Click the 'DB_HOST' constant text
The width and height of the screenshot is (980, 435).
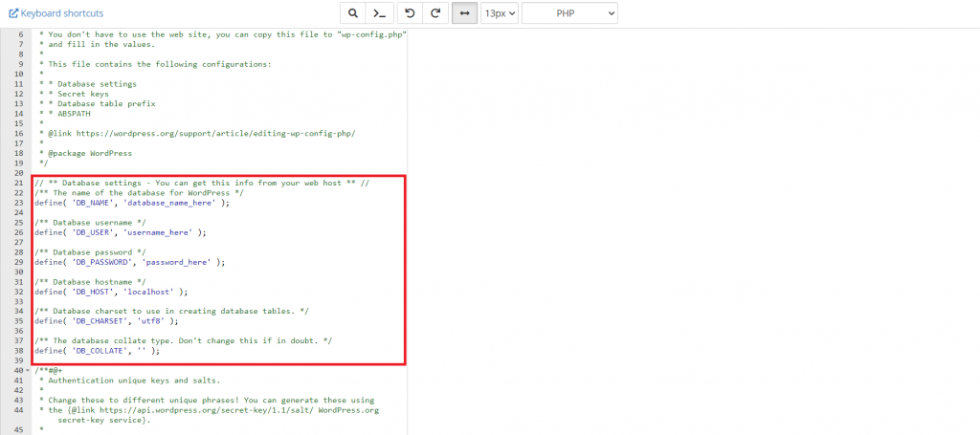pos(94,292)
